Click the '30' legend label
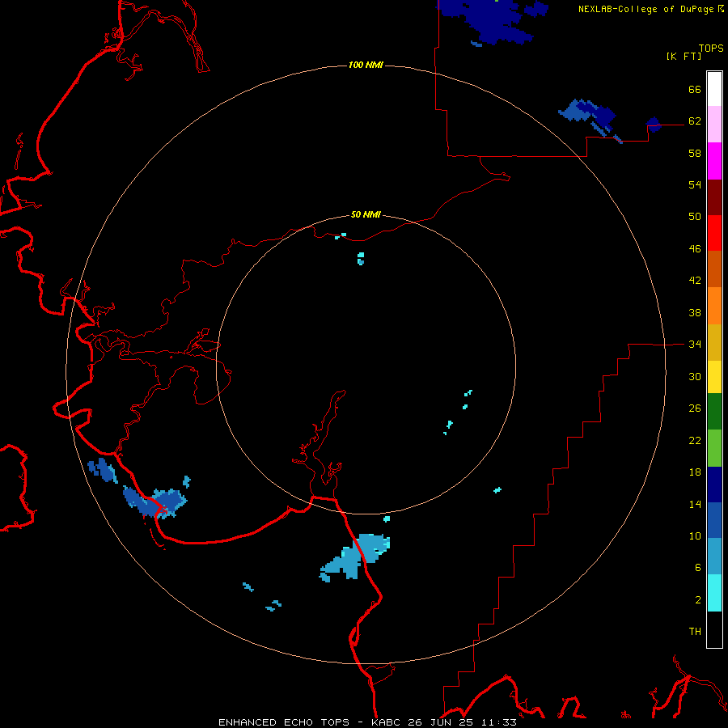This screenshot has width=728, height=728. [695, 376]
